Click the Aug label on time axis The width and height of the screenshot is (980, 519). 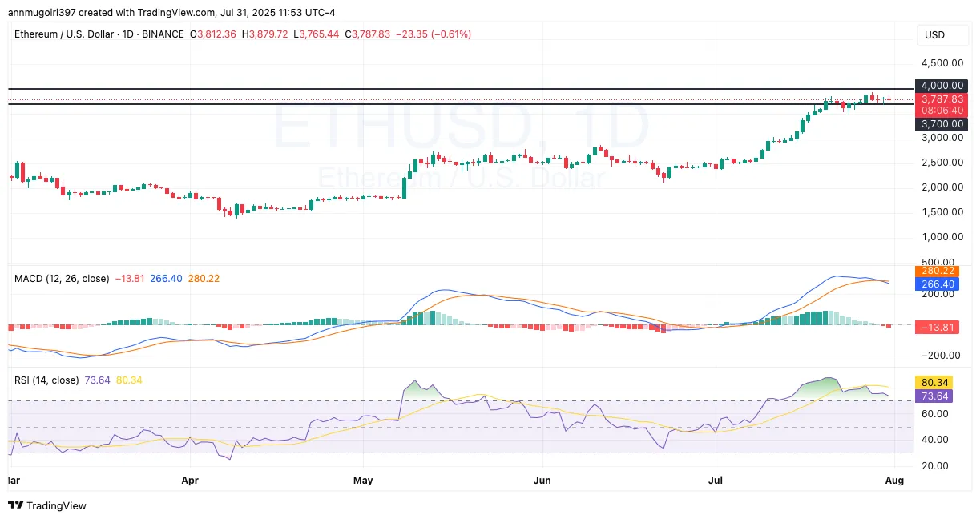pyautogui.click(x=894, y=481)
